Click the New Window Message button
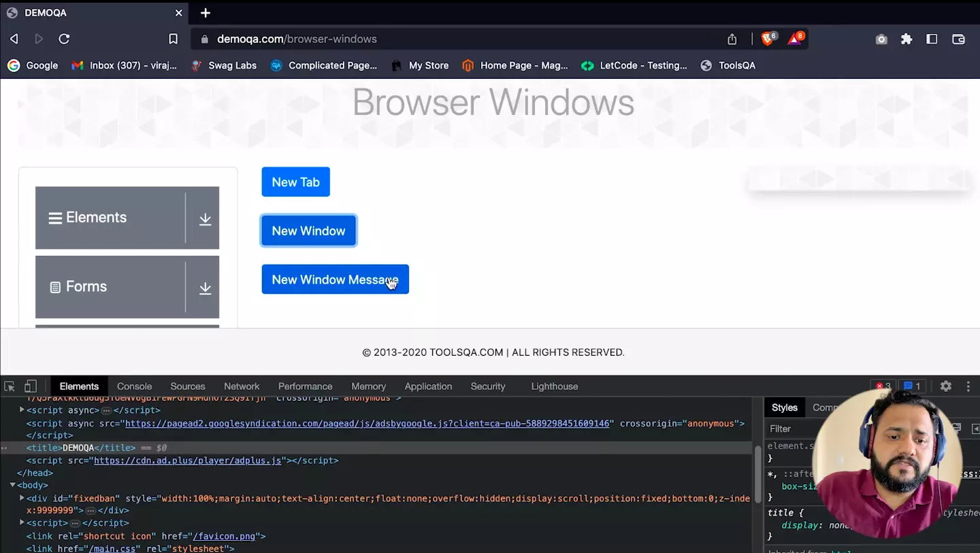This screenshot has height=553, width=980. [335, 280]
